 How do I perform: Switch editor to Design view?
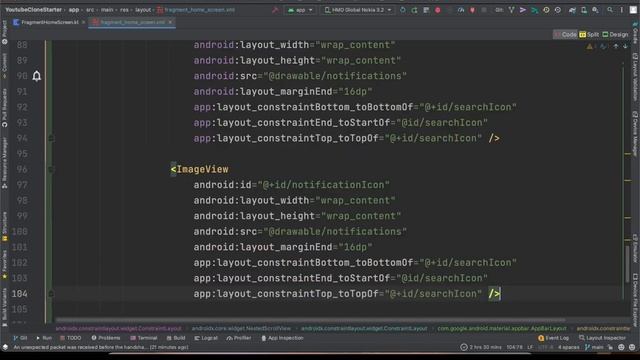coord(616,35)
